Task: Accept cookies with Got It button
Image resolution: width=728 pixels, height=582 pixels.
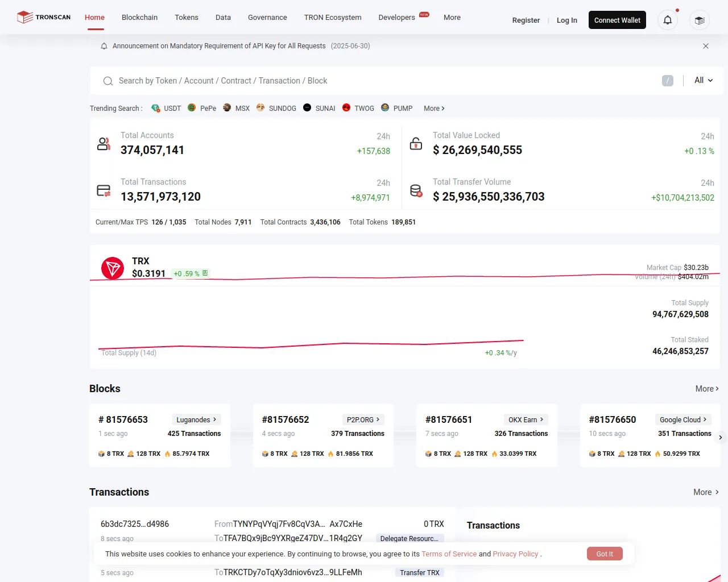Action: coord(605,554)
